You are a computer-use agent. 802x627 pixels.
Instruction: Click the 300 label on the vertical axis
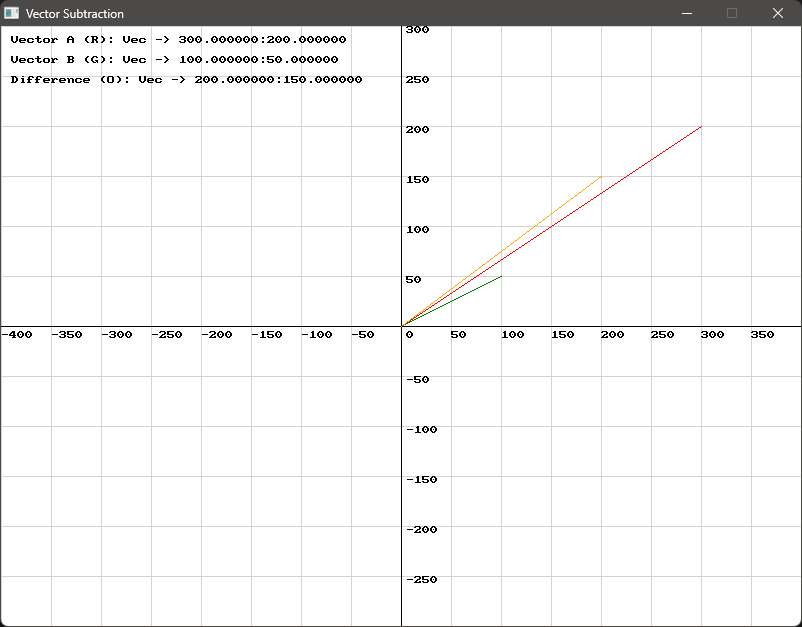pos(419,29)
